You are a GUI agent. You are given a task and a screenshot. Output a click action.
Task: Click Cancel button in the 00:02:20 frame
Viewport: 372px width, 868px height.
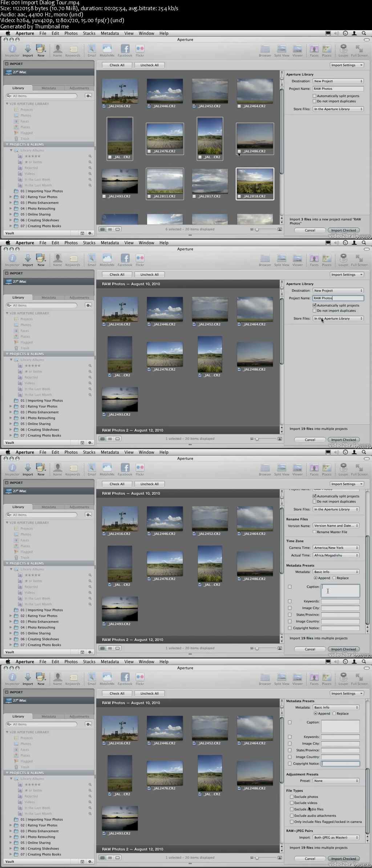pyautogui.click(x=310, y=440)
